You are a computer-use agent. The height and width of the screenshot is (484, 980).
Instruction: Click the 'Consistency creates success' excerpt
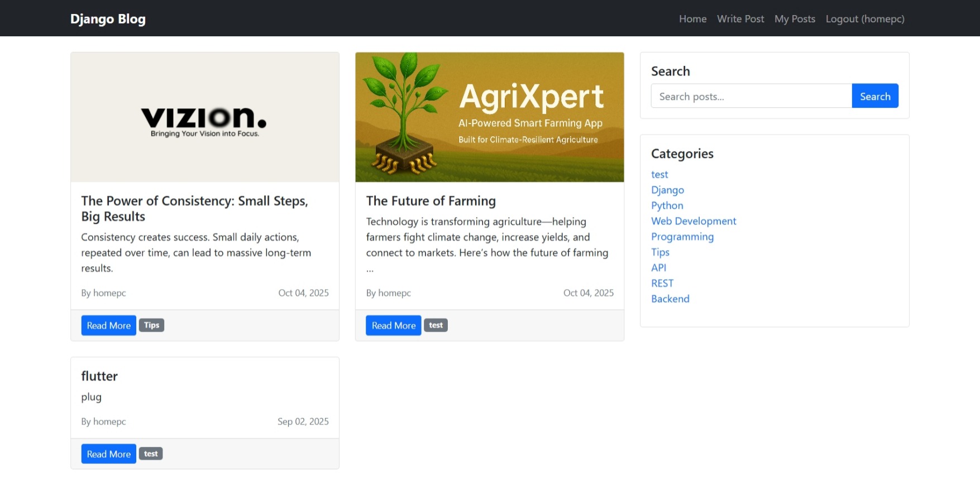[x=196, y=253]
